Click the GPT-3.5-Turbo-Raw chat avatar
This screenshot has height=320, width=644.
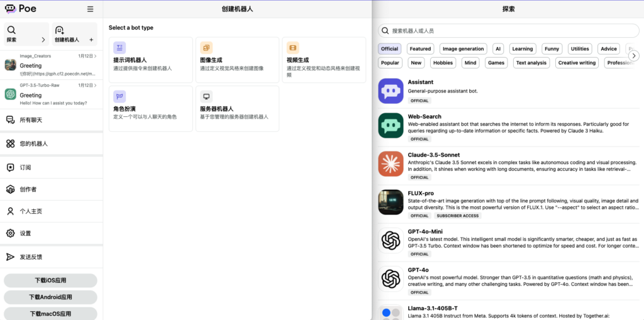point(10,94)
